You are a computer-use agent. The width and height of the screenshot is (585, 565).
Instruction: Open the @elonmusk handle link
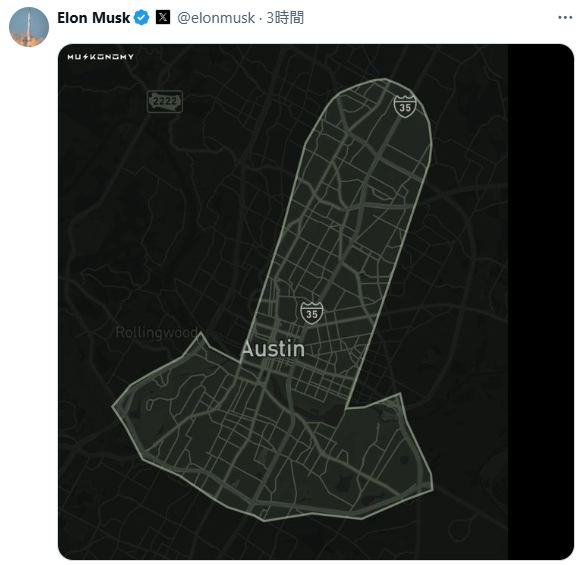tap(216, 18)
